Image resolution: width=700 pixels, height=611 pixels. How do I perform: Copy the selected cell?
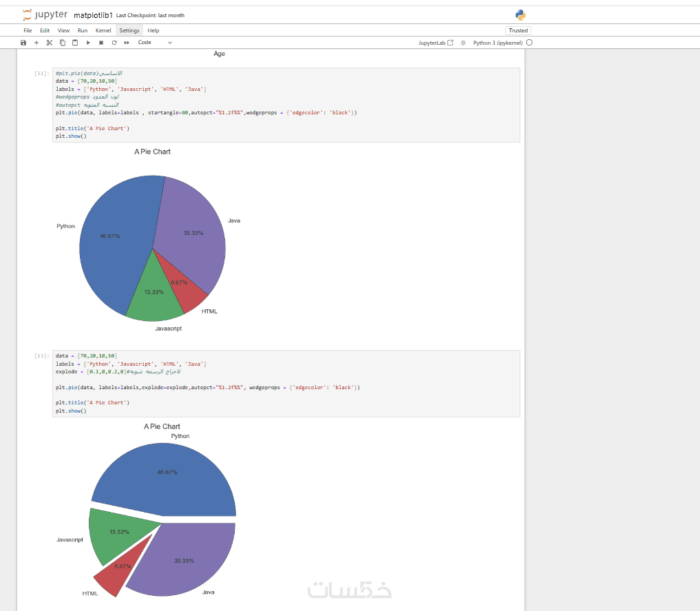(63, 43)
